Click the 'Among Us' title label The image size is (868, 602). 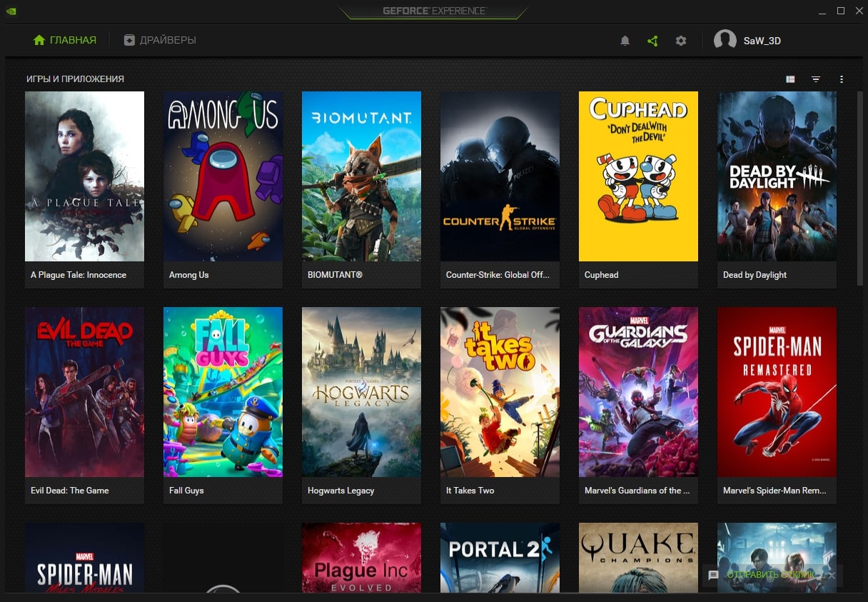(x=189, y=275)
